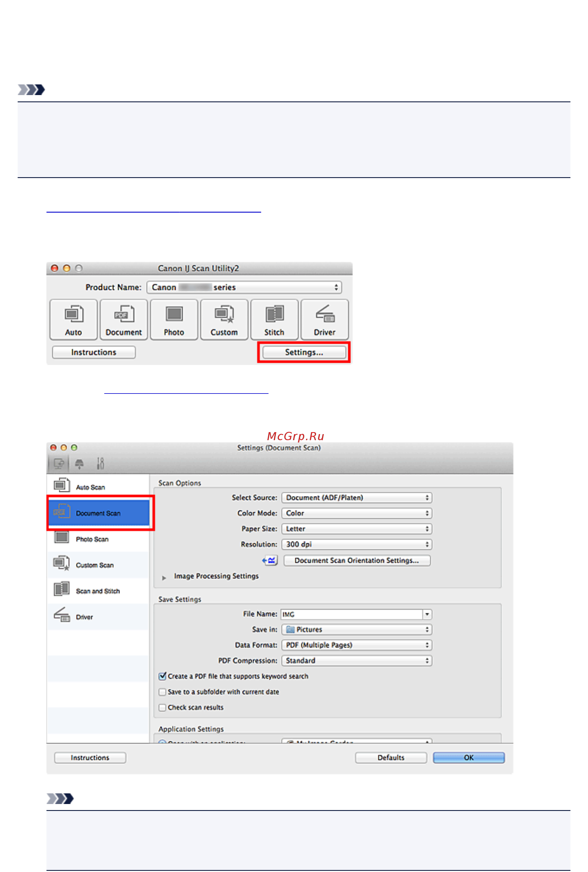Click the Custom scan icon button
The image size is (588, 872).
224,319
